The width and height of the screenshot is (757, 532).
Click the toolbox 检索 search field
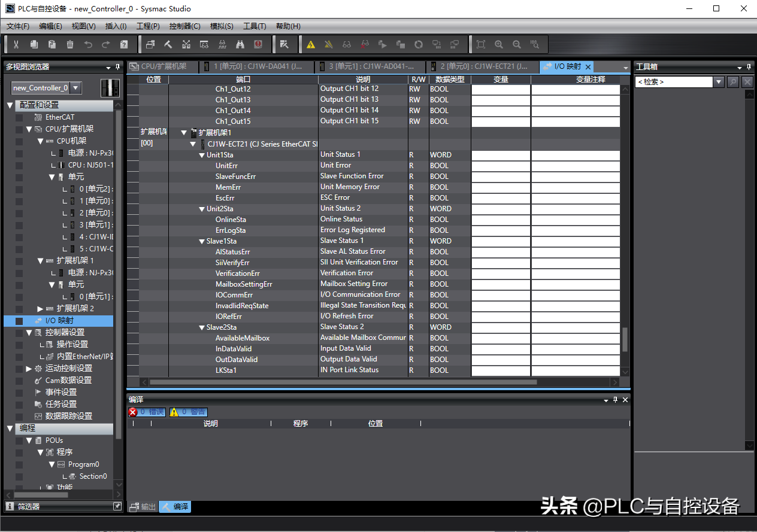coord(673,82)
